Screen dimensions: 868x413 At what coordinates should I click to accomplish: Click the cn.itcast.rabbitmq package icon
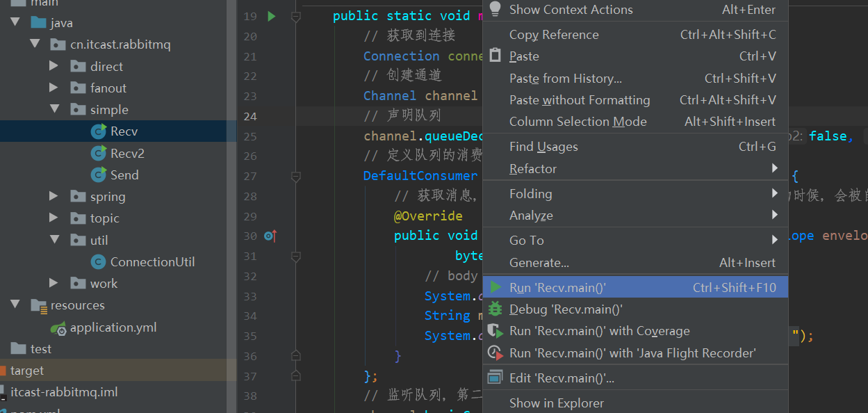tap(58, 44)
